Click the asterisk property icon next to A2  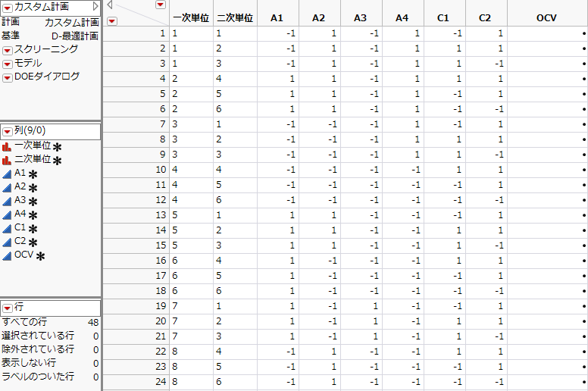point(33,188)
